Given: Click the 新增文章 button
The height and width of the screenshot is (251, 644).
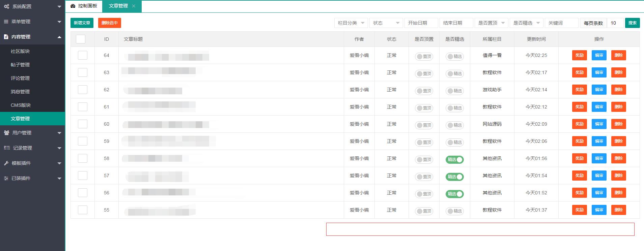Looking at the screenshot, I should (82, 23).
